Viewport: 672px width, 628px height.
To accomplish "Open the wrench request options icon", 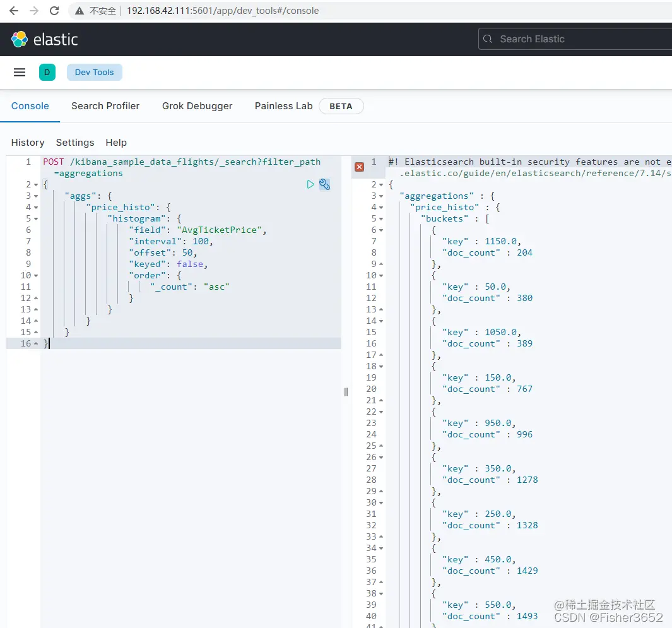I will click(324, 184).
